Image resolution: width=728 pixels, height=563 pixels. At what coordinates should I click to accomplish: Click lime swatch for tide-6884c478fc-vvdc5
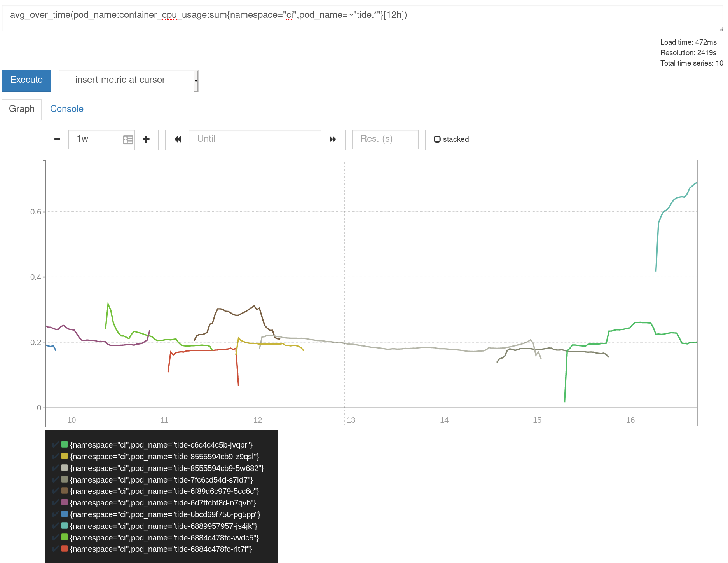click(x=65, y=537)
